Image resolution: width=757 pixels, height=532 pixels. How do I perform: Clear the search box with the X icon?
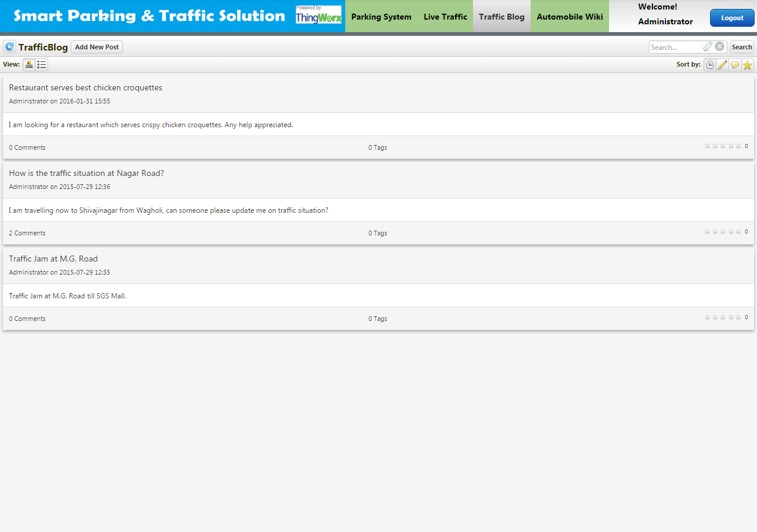(x=720, y=47)
